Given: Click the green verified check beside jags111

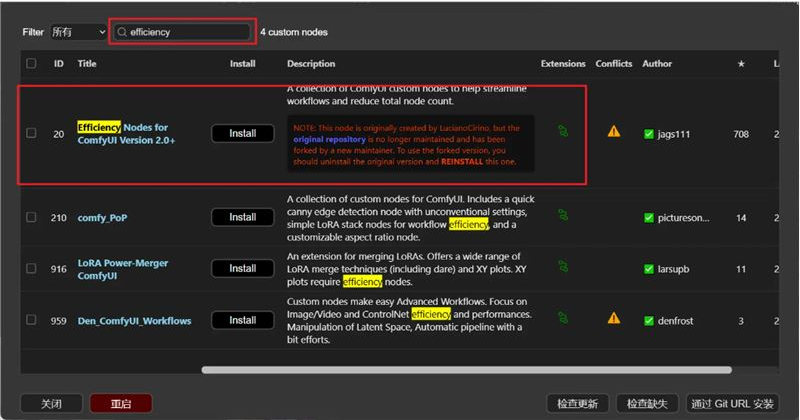Looking at the screenshot, I should click(x=648, y=134).
